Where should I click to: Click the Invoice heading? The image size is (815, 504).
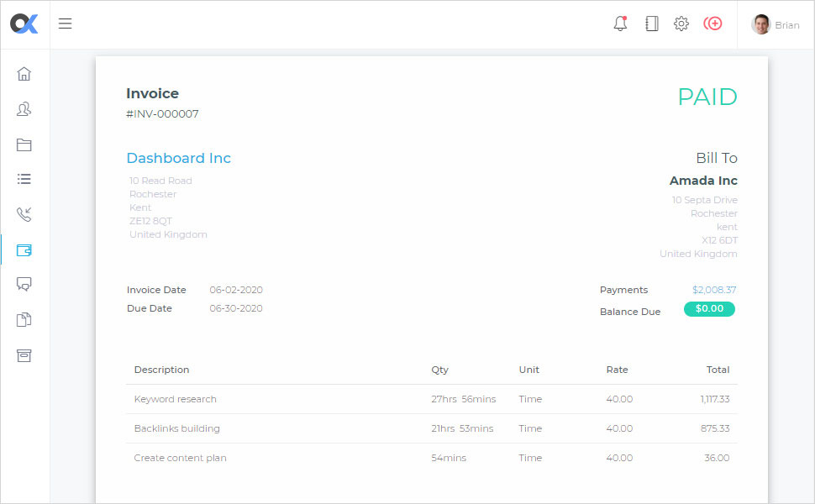pos(152,93)
